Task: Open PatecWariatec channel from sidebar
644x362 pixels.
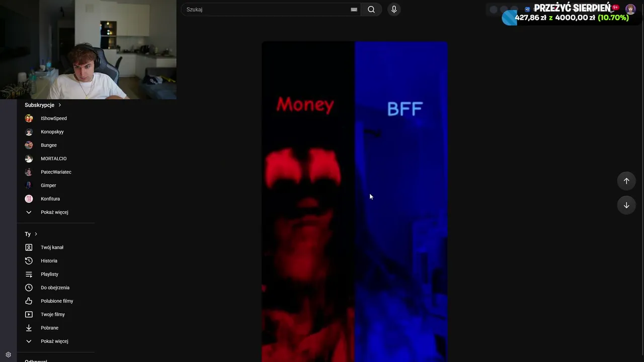Action: click(55, 172)
